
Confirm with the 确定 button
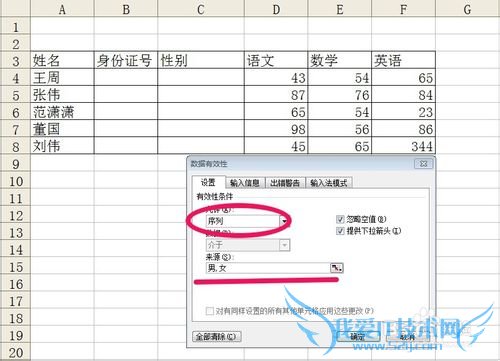tap(358, 337)
